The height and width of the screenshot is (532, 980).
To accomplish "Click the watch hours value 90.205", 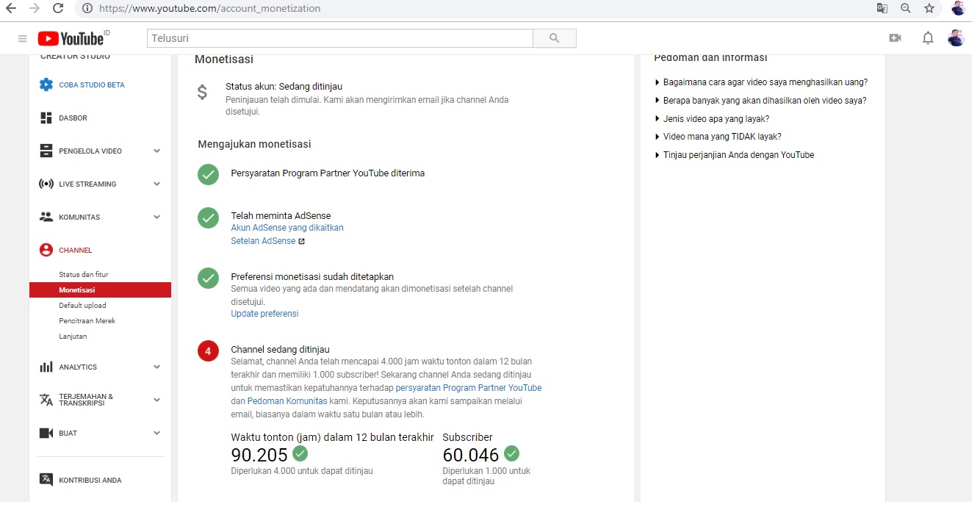I will pos(259,455).
